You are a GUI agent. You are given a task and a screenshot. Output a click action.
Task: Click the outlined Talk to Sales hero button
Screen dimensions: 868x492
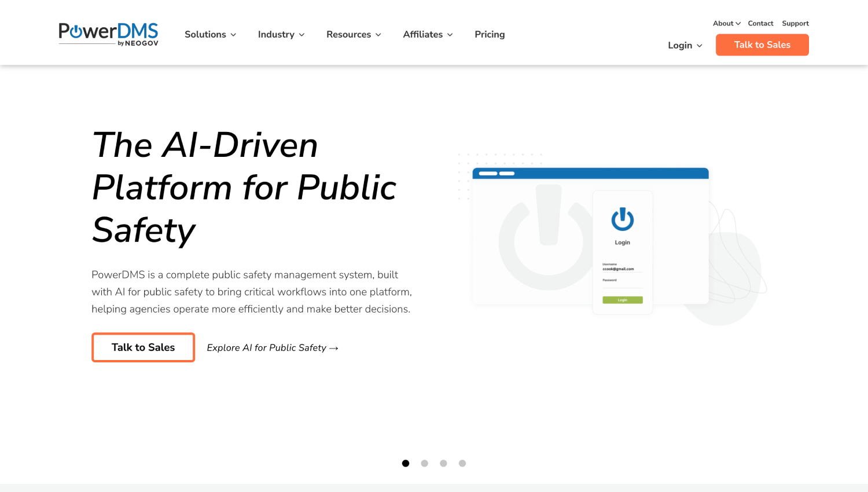[x=143, y=347]
